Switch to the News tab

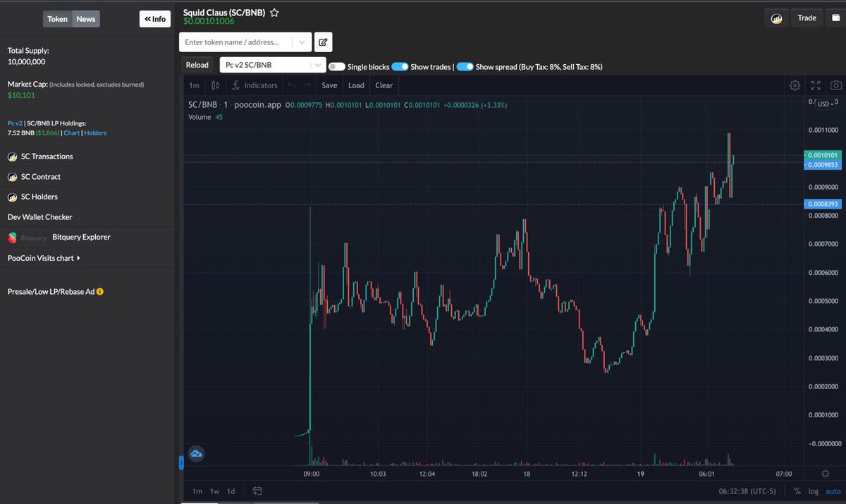click(85, 18)
